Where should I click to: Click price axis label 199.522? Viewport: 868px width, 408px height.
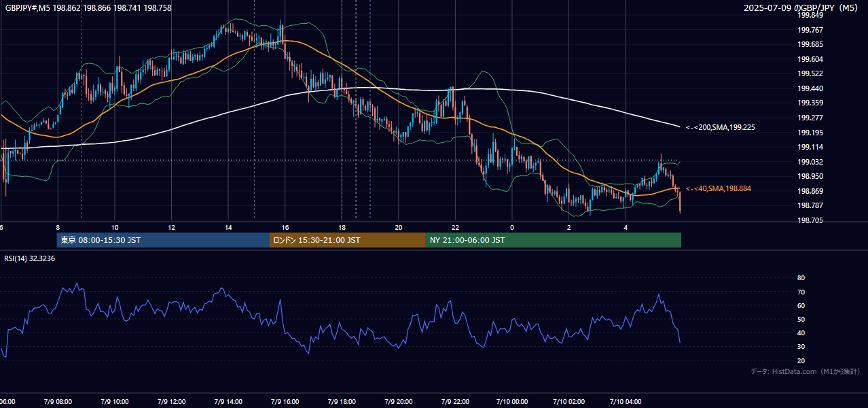[810, 73]
